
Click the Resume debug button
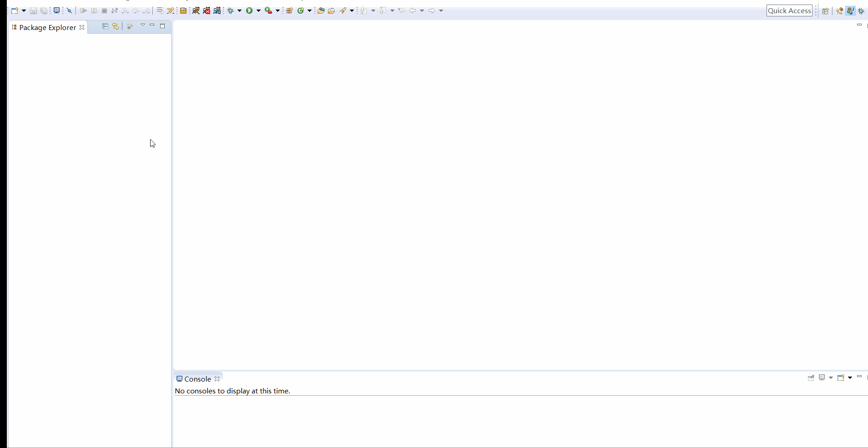(84, 10)
